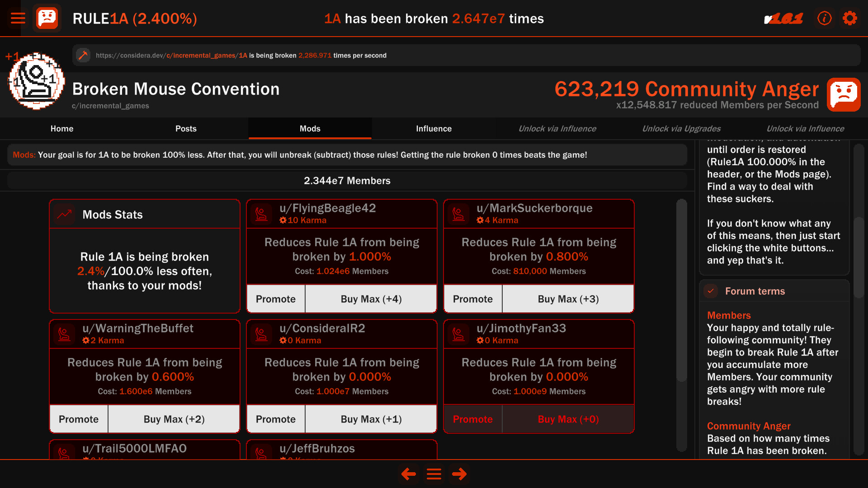Click the Mods Stats chart icon
The width and height of the screenshot is (868, 488).
pos(64,214)
